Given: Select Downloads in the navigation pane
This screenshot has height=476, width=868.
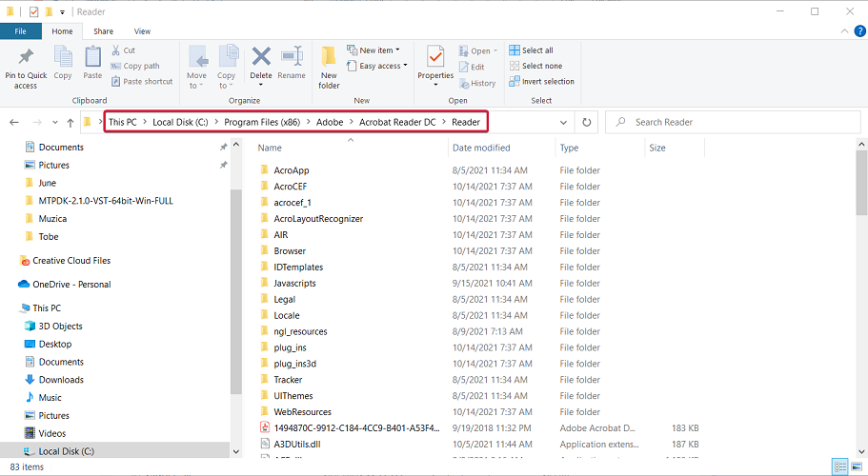Looking at the screenshot, I should point(54,380).
